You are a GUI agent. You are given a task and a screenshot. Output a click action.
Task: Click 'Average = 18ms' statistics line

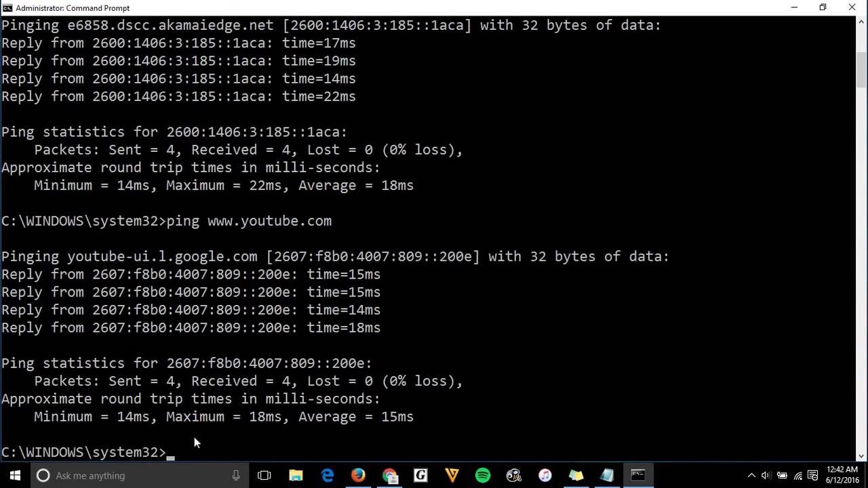pyautogui.click(x=224, y=185)
